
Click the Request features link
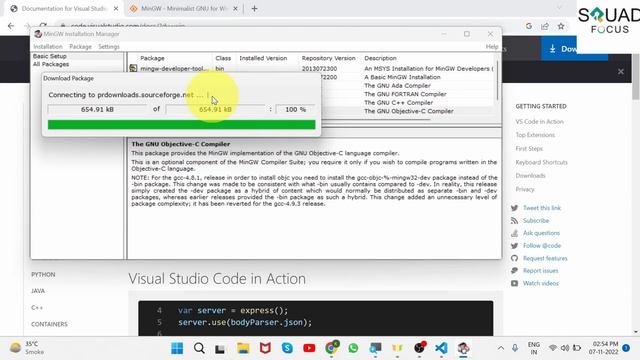(545, 258)
